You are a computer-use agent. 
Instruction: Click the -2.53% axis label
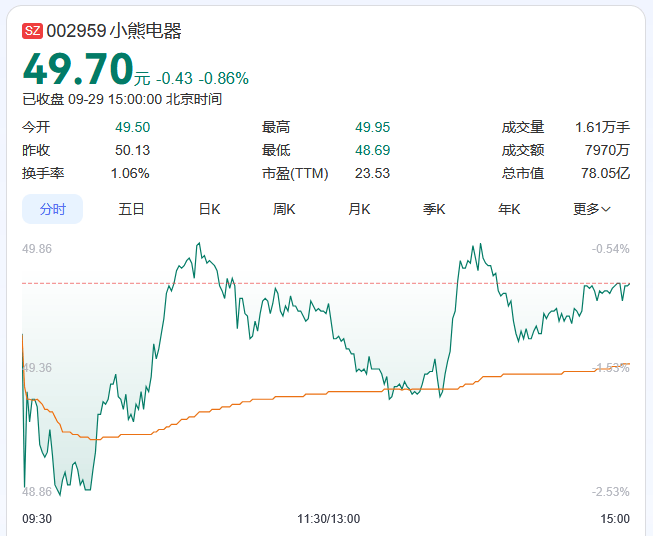pos(611,492)
